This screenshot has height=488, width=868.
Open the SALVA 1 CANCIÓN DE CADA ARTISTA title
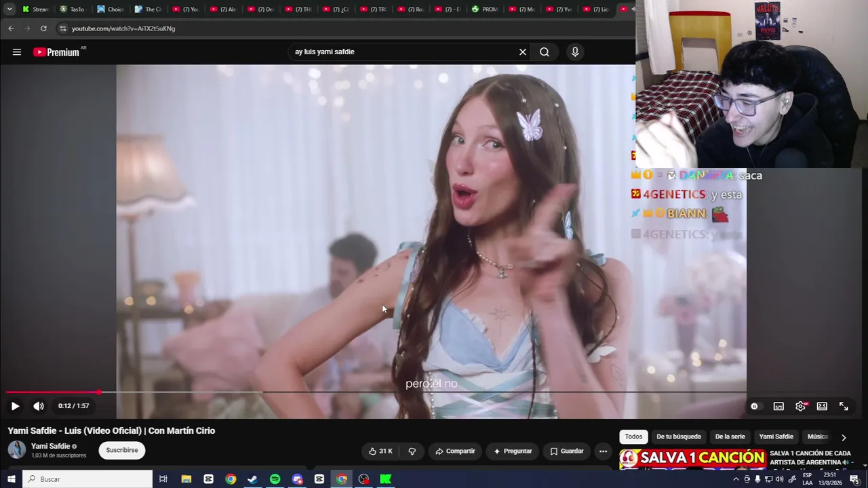click(x=810, y=457)
